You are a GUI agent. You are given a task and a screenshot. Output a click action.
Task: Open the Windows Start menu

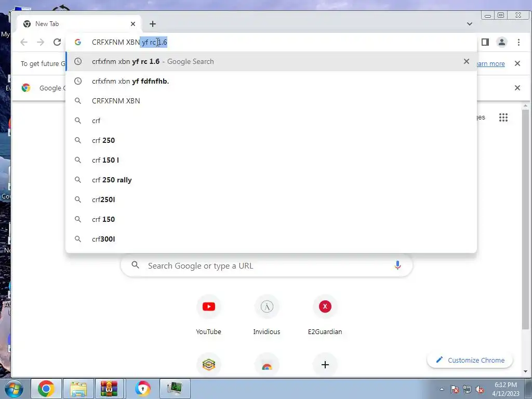coord(14,389)
